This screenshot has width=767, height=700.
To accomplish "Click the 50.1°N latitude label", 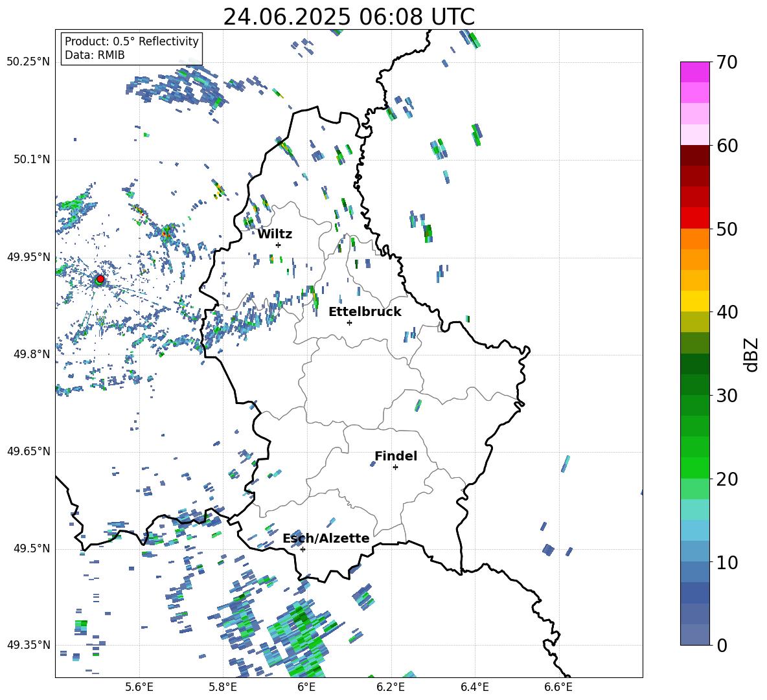I will 32,159.
